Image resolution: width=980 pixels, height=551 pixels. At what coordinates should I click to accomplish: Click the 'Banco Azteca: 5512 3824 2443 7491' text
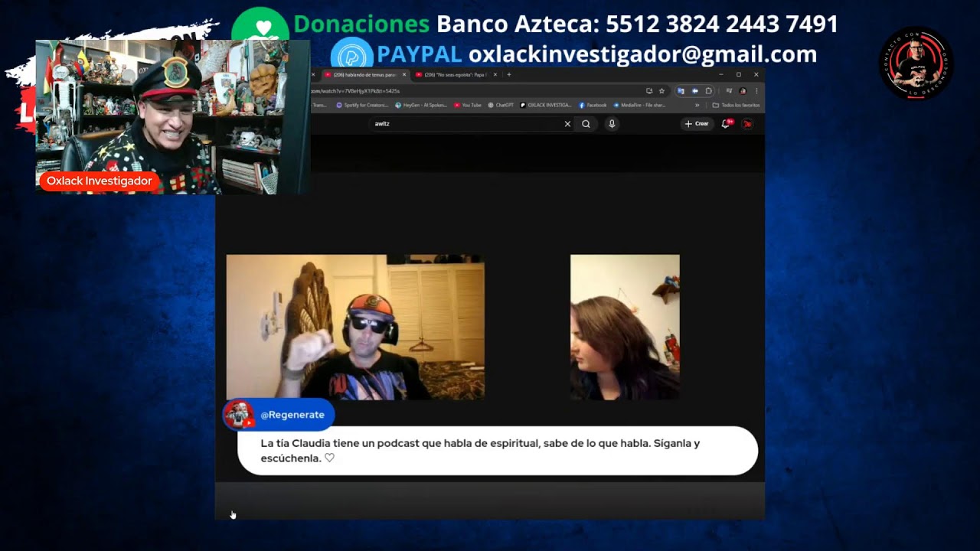point(637,24)
